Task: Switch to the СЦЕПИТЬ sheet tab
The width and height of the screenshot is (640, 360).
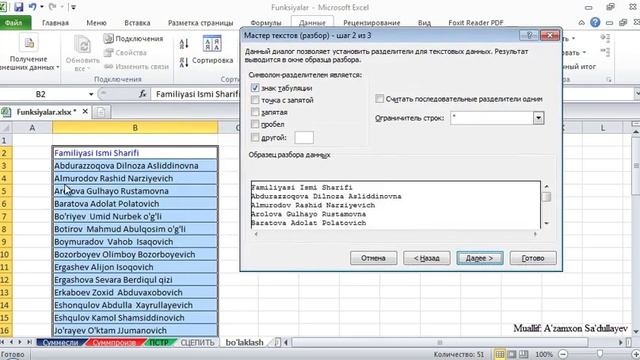Action: (x=197, y=342)
